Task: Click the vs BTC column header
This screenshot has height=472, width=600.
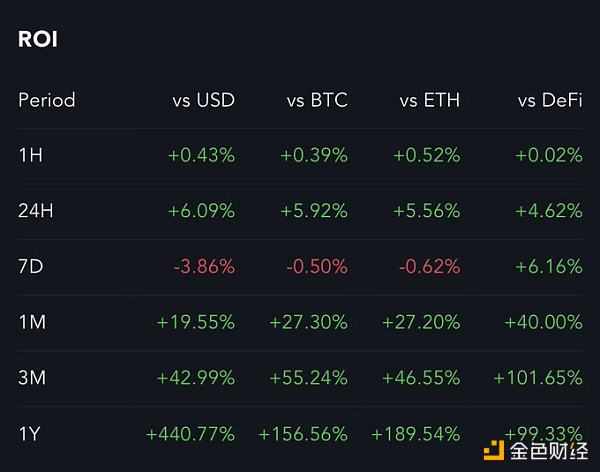Action: [317, 100]
